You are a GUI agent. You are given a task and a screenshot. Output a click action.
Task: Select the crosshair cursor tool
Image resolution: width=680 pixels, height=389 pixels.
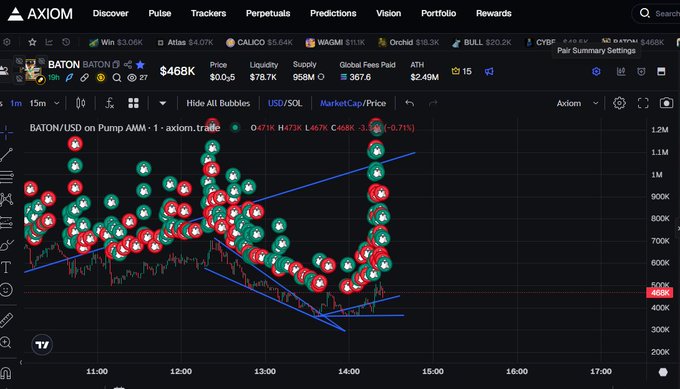(x=6, y=132)
